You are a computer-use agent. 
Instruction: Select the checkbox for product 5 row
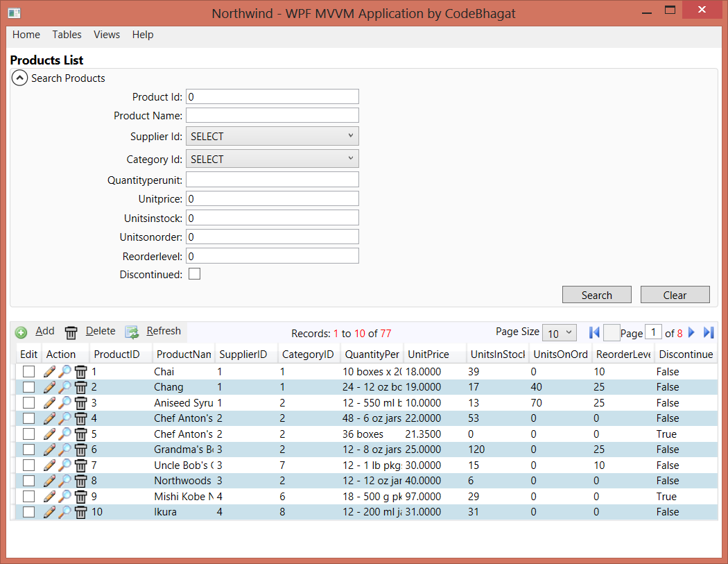[28, 434]
